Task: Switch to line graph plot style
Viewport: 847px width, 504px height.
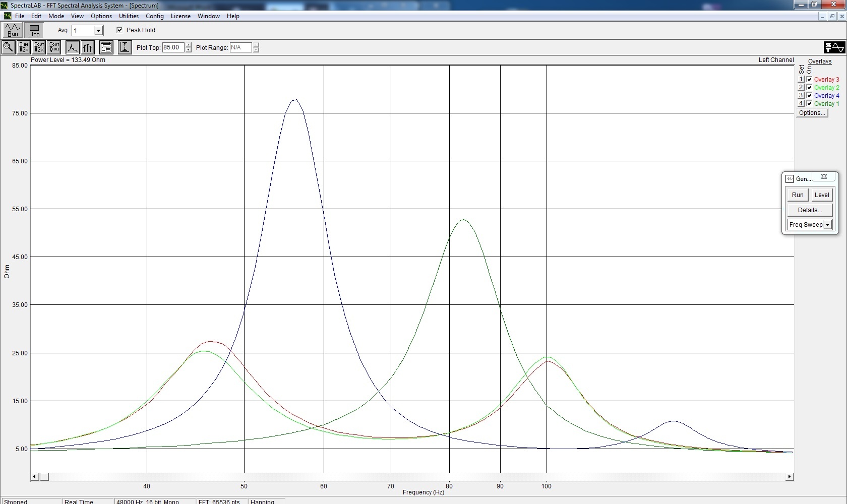Action: pos(73,47)
